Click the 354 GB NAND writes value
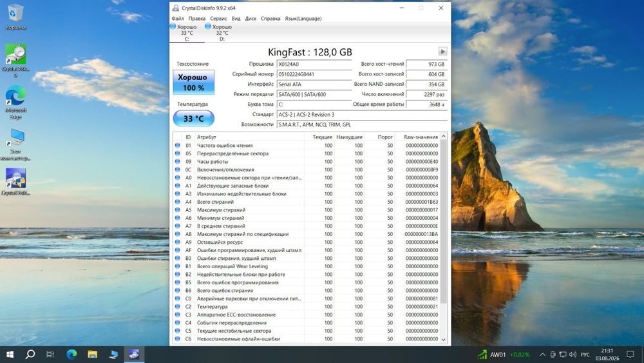The height and width of the screenshot is (363, 644). click(x=426, y=84)
